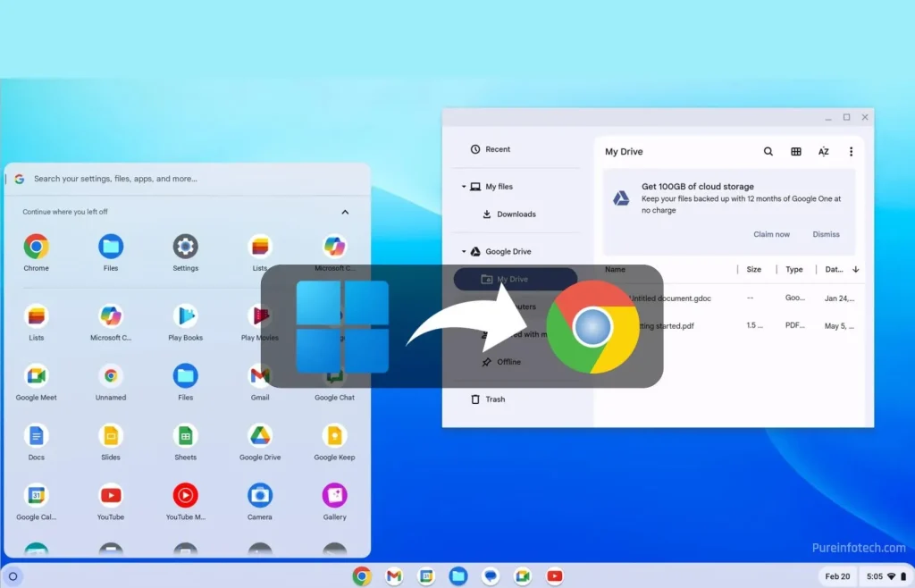Viewport: 915px width, 588px height.
Task: Collapse the My files tree
Action: coord(465,187)
